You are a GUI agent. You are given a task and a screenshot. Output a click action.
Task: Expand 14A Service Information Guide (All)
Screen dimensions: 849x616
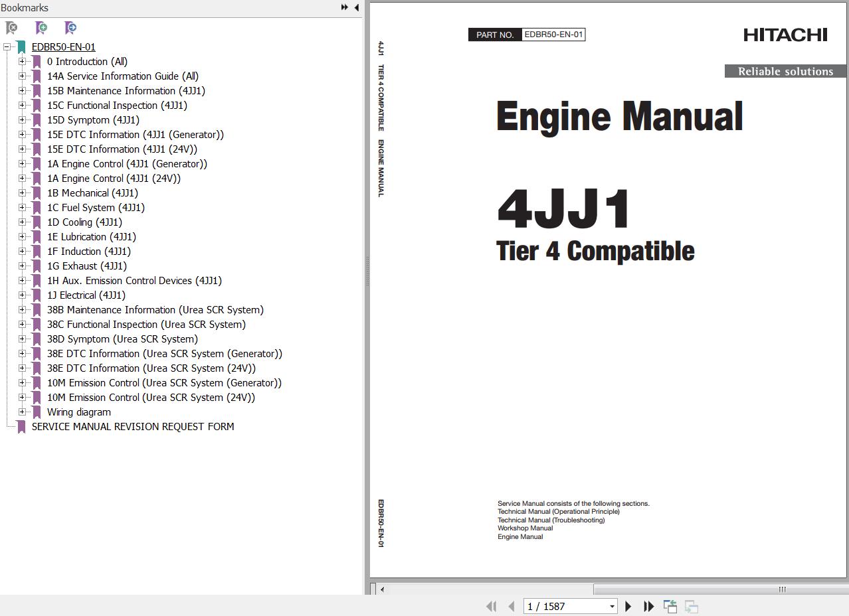pos(22,76)
